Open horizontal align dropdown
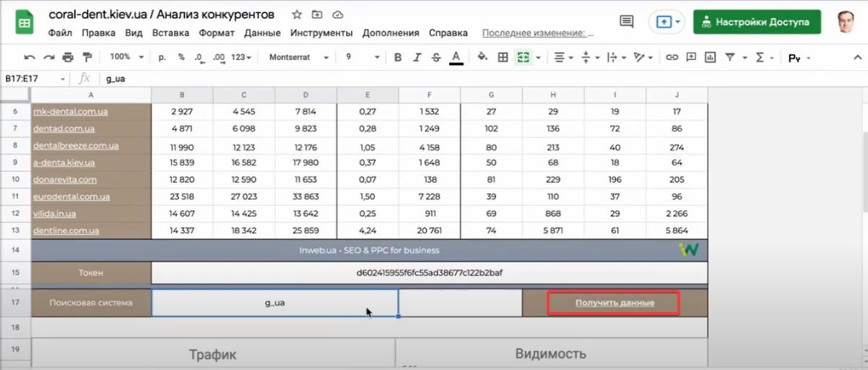The width and height of the screenshot is (868, 370). click(563, 57)
